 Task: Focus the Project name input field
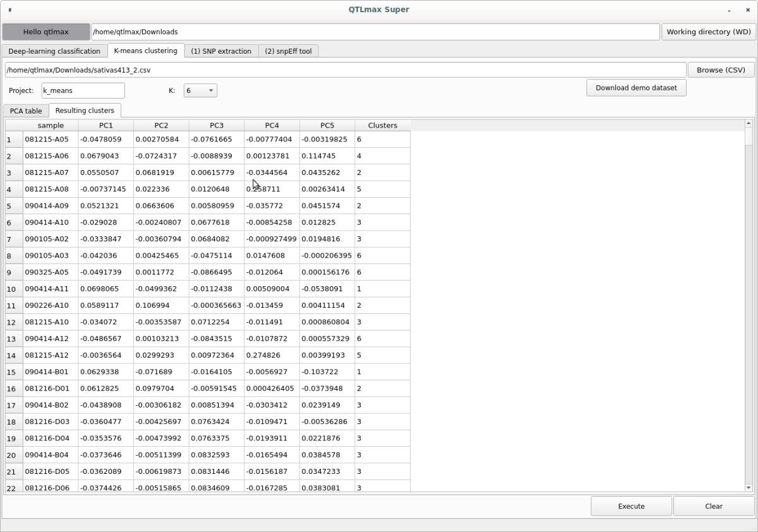[x=83, y=91]
